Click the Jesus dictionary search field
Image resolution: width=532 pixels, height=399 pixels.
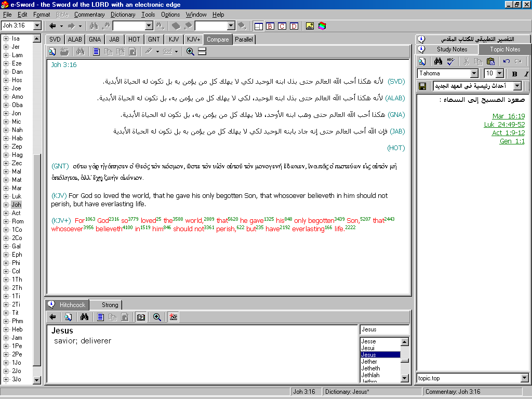coord(384,329)
